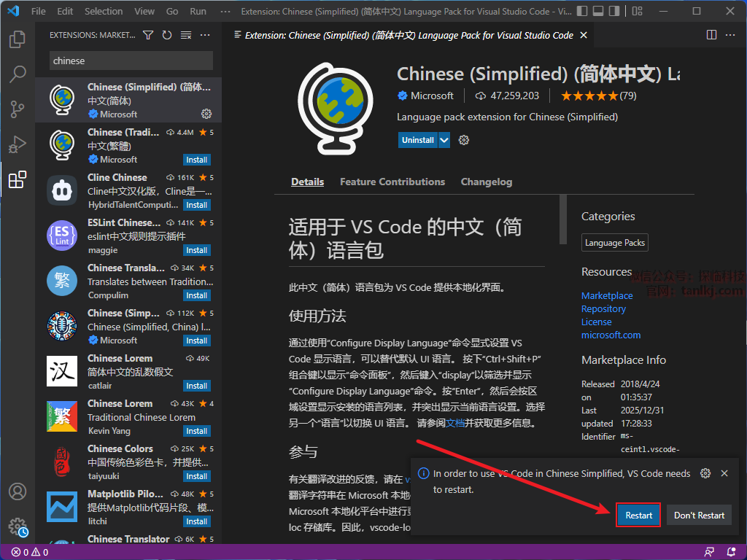
Task: Click the filter extensions funnel icon
Action: coord(148,35)
